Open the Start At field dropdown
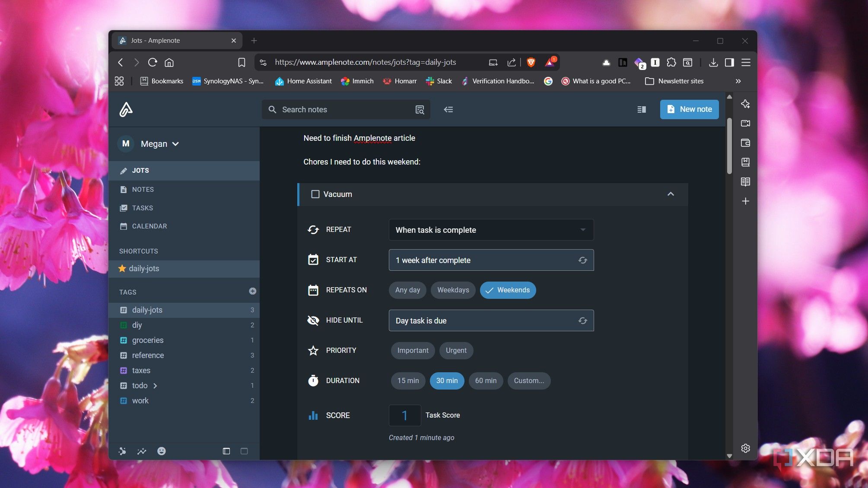 [491, 260]
